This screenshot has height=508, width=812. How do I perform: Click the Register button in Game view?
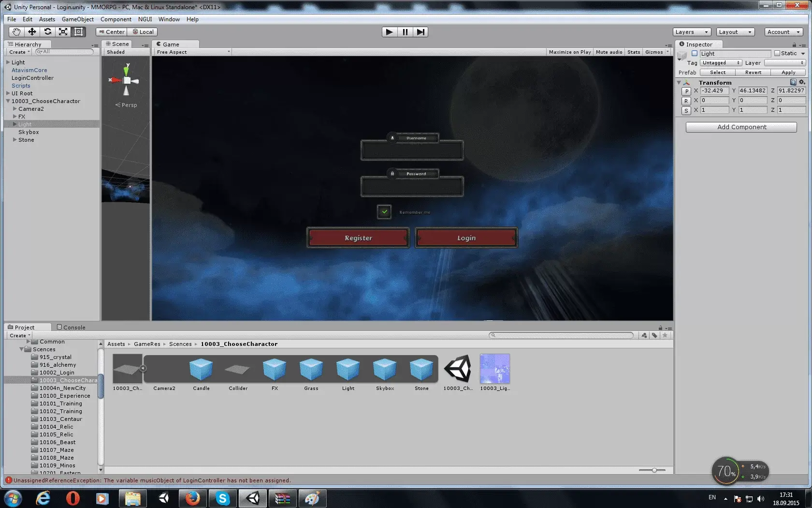pyautogui.click(x=358, y=238)
